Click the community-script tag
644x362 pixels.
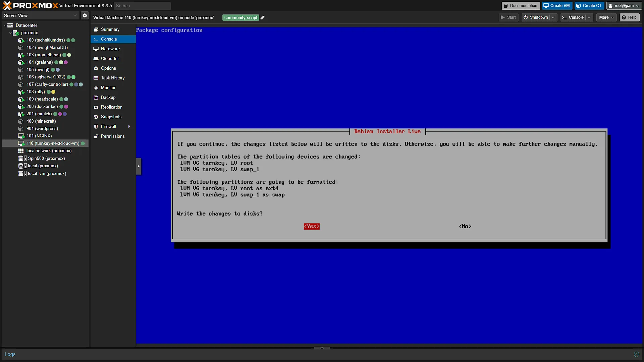(241, 18)
